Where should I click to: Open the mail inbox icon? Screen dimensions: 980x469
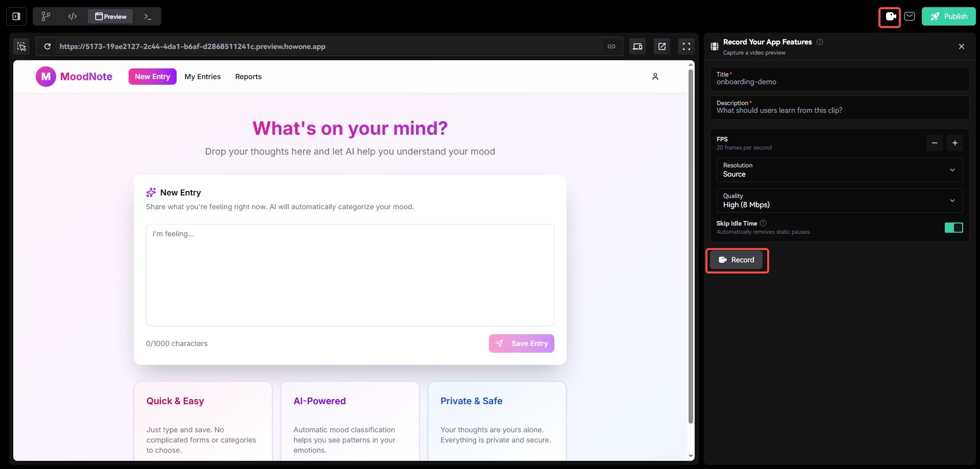(910, 16)
